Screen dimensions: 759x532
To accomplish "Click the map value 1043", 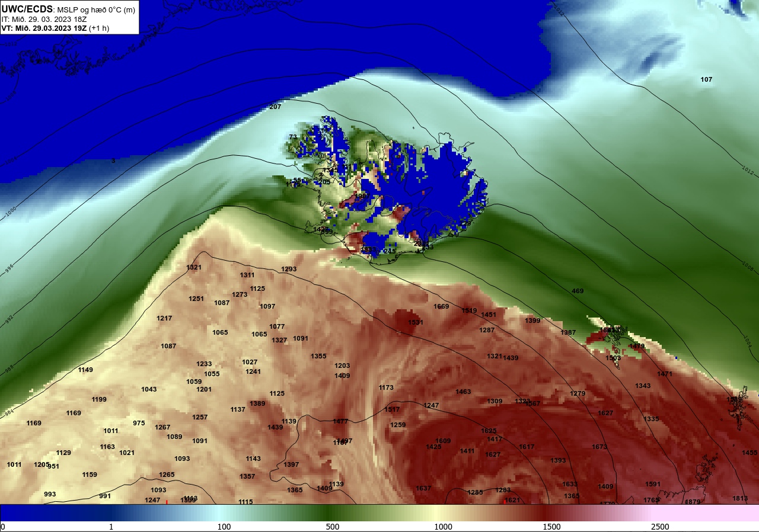I will (149, 389).
